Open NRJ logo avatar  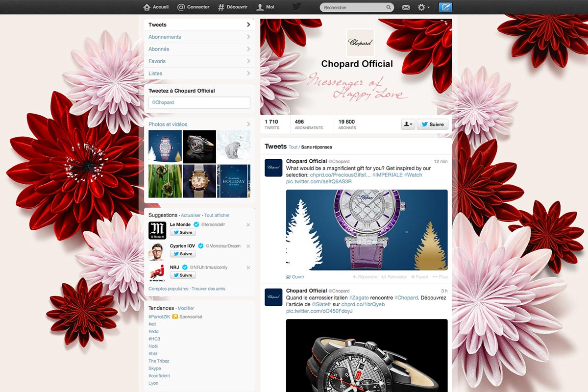coord(157,273)
